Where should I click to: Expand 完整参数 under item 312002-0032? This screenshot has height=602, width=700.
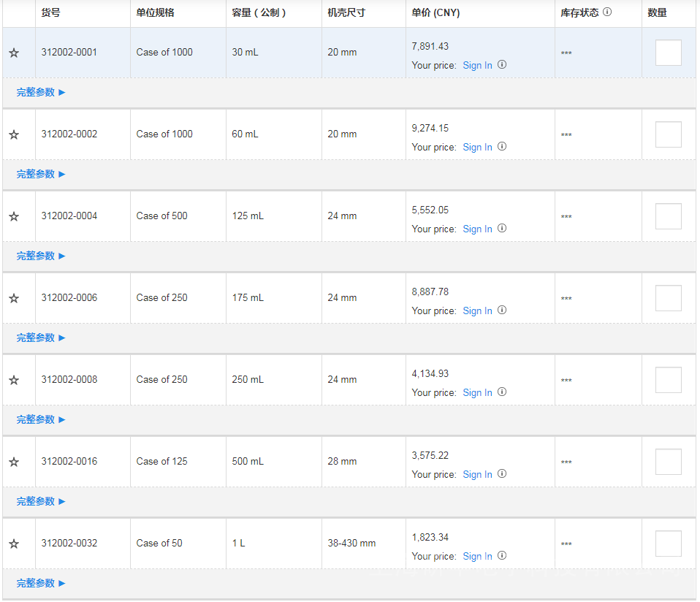click(x=41, y=583)
